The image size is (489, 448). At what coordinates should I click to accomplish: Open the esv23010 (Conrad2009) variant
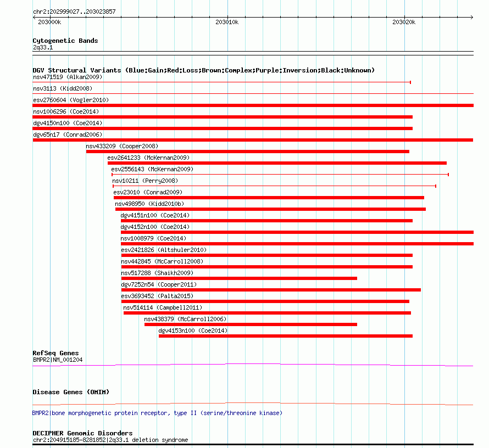(x=148, y=192)
